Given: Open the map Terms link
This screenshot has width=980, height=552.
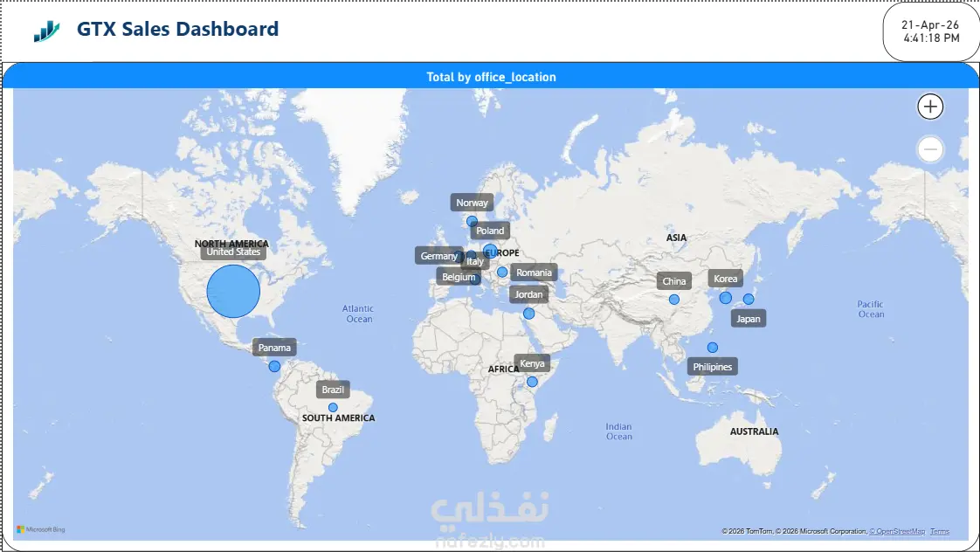Looking at the screenshot, I should point(939,531).
